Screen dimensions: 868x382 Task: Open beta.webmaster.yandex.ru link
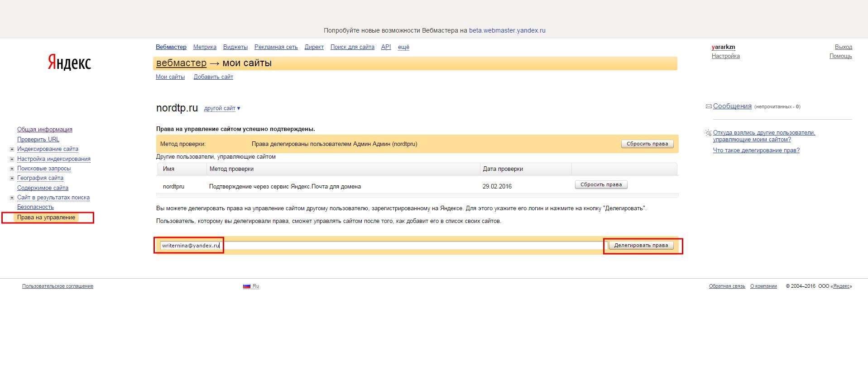click(507, 30)
